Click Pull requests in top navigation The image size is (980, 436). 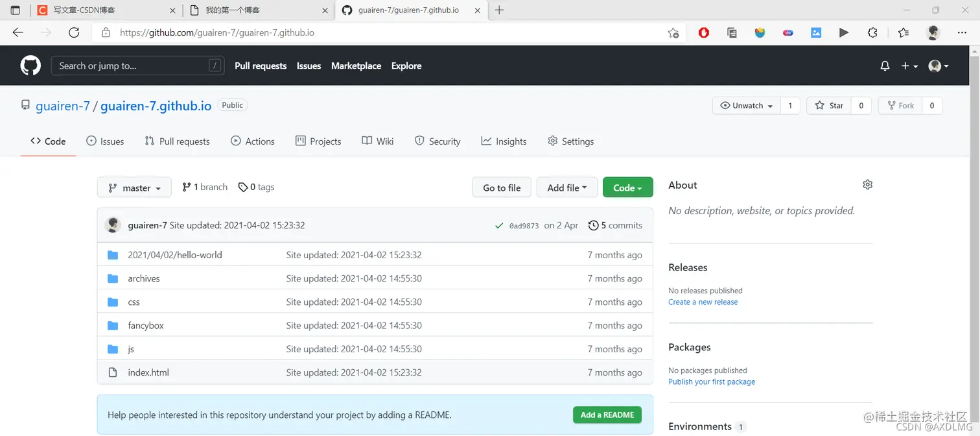tap(261, 66)
